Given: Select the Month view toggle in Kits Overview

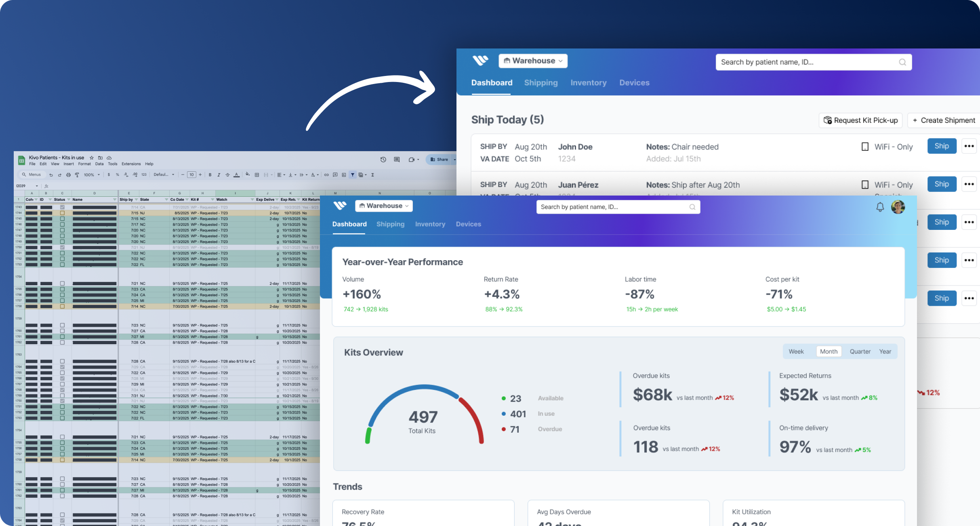Looking at the screenshot, I should pyautogui.click(x=829, y=351).
